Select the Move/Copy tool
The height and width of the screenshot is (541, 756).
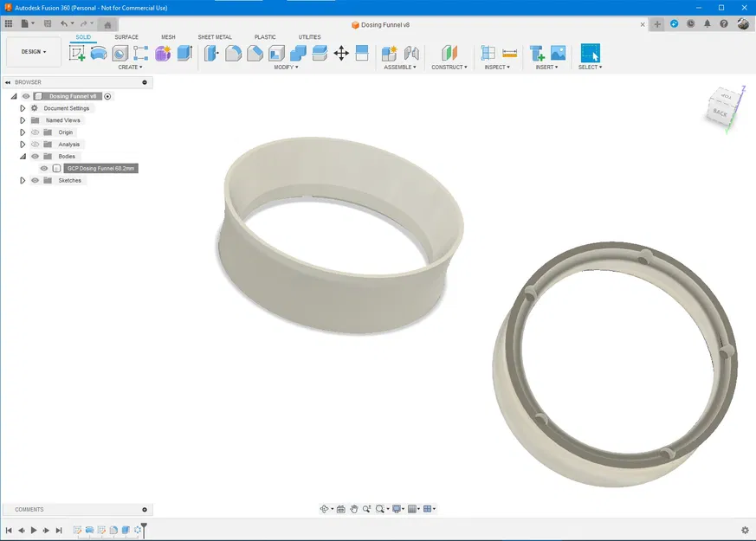[x=341, y=53]
